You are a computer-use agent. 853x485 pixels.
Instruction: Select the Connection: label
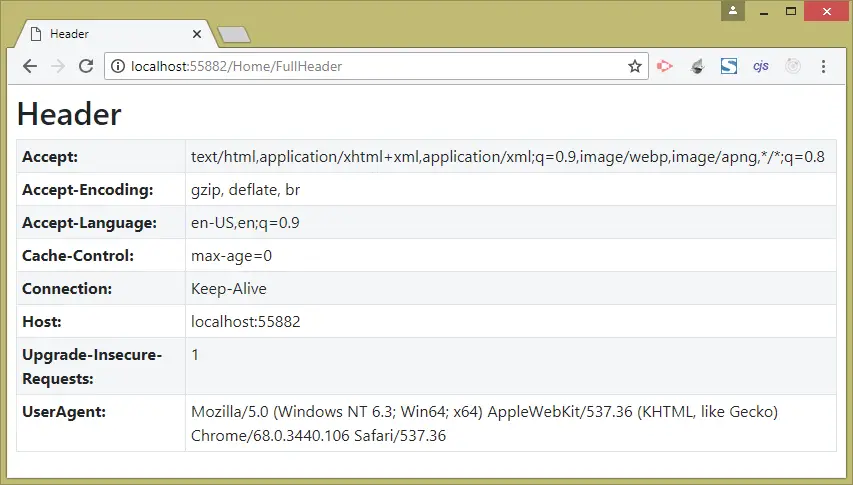pos(67,289)
